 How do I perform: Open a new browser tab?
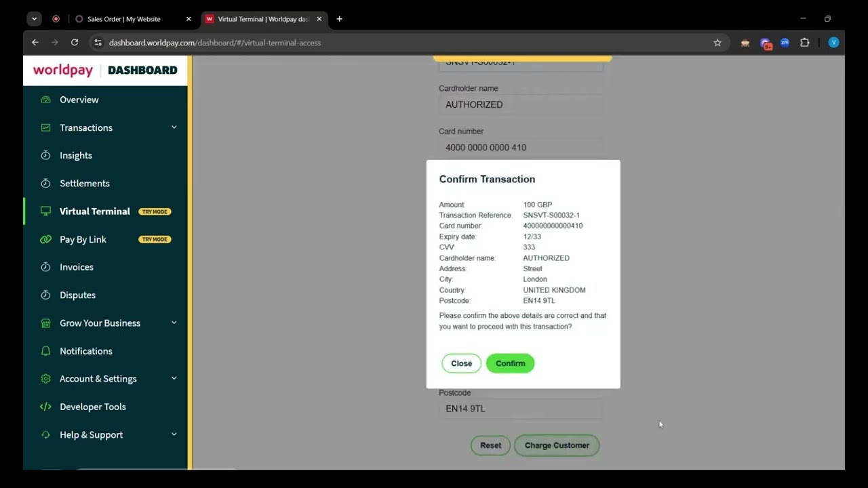(x=339, y=19)
